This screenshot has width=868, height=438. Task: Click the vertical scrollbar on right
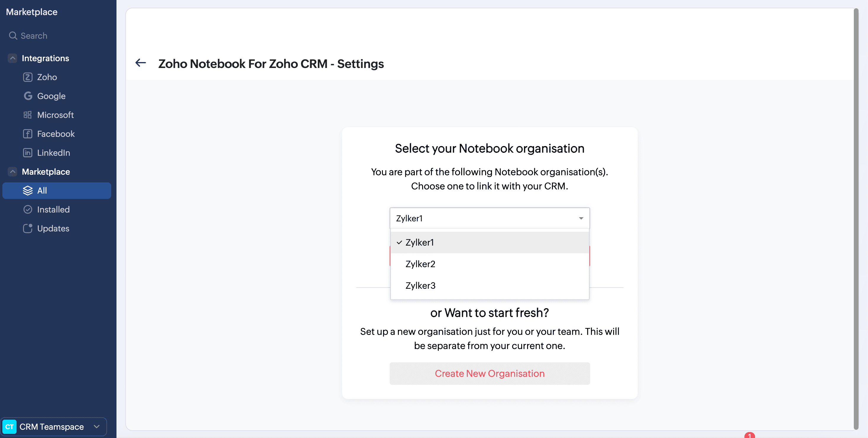coord(856,218)
